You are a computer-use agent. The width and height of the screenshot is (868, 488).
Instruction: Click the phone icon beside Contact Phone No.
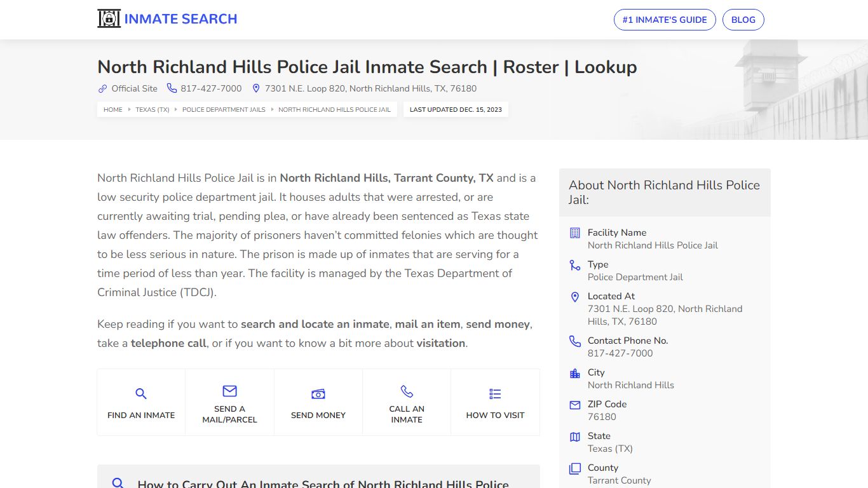575,341
